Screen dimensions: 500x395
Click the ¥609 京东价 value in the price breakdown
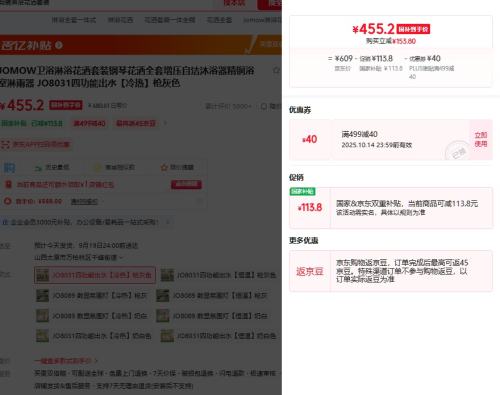pyautogui.click(x=343, y=59)
